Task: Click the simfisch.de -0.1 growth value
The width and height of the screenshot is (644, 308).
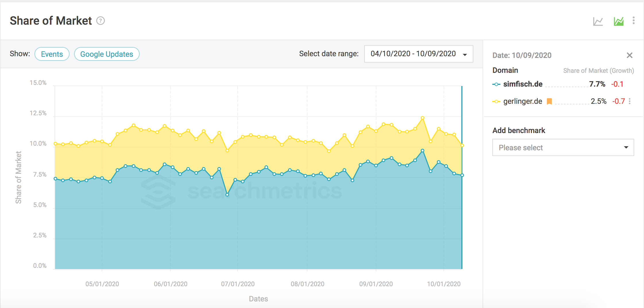Action: point(617,84)
